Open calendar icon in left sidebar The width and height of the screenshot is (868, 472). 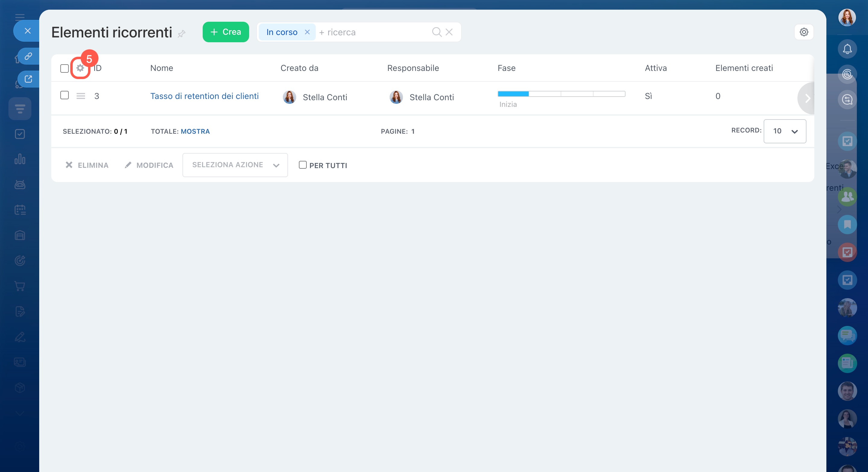point(20,210)
